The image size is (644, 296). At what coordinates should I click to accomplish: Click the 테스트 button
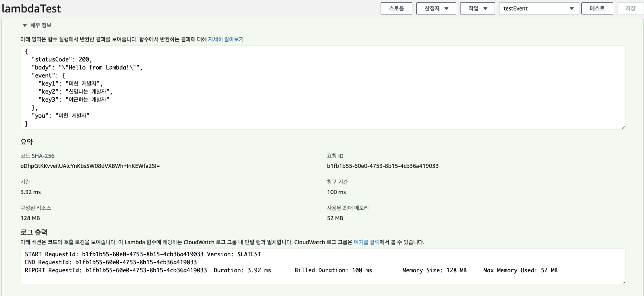click(597, 8)
